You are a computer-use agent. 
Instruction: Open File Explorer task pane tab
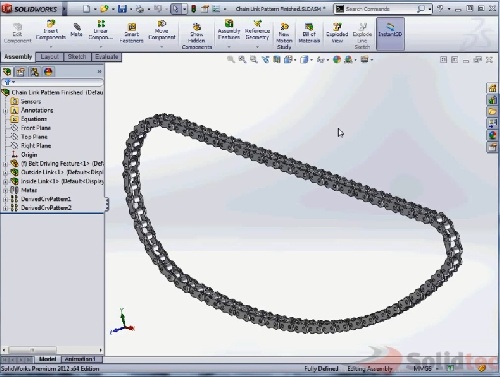(492, 112)
